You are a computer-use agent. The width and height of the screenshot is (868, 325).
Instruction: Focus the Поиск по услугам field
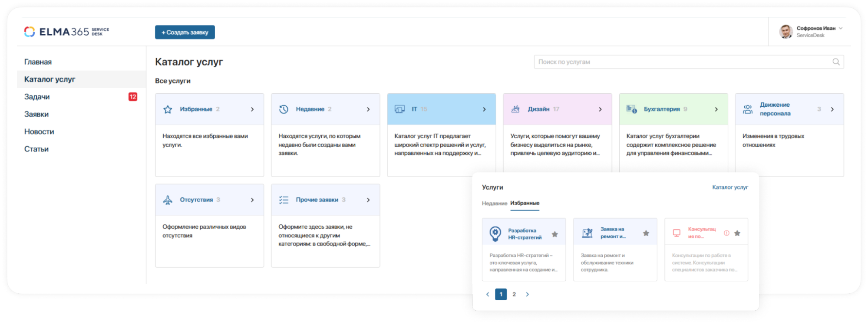[682, 62]
